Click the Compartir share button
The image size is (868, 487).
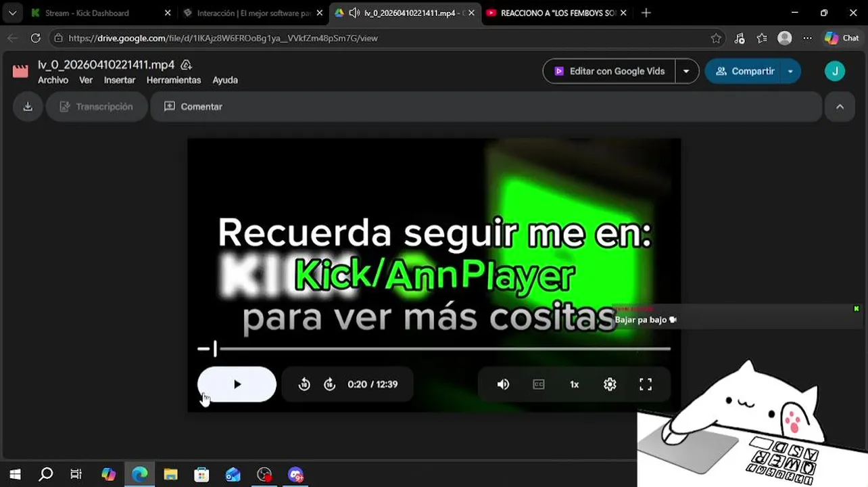tap(744, 71)
